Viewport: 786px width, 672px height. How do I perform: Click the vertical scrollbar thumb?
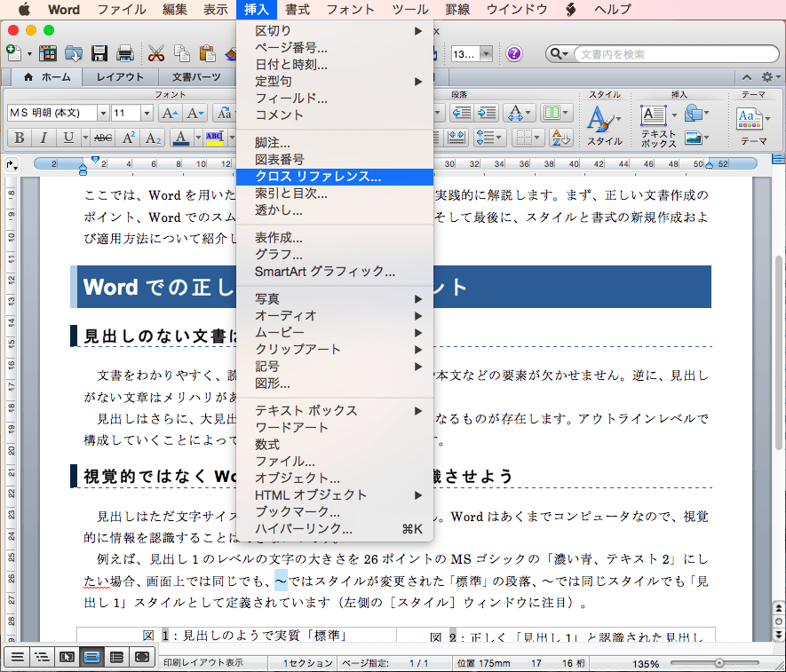point(778,352)
